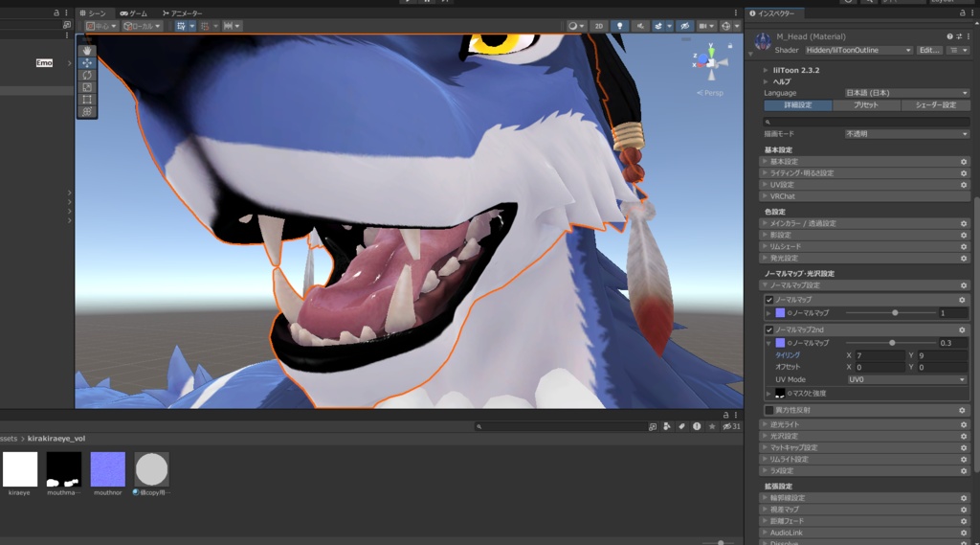This screenshot has height=545, width=980.
Task: Click マスクと強度 texture swatch
Action: pyautogui.click(x=780, y=394)
